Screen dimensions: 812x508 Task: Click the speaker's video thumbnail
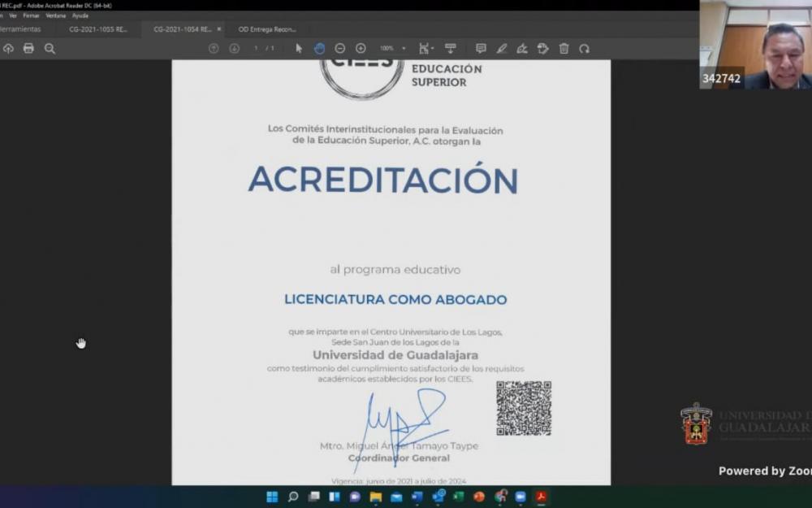coord(755,45)
